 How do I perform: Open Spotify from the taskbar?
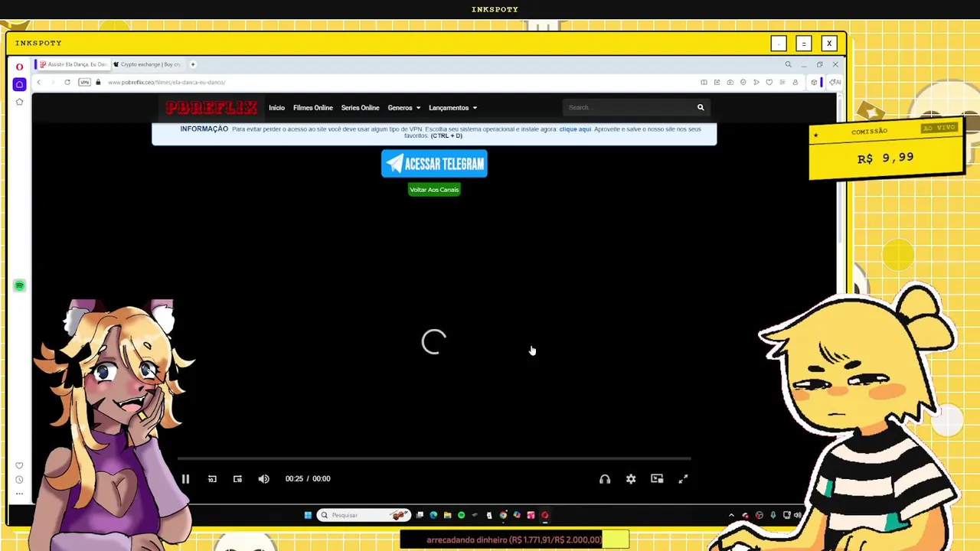(x=461, y=515)
